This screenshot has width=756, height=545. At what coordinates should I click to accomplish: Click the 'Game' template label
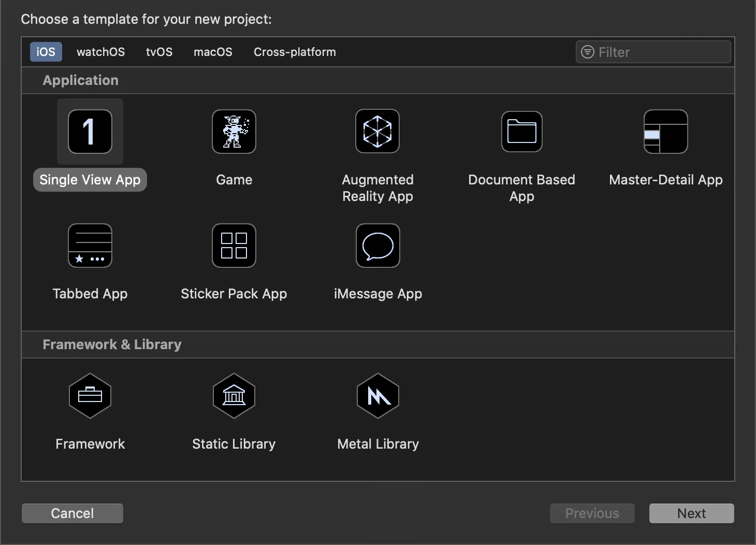[234, 180]
